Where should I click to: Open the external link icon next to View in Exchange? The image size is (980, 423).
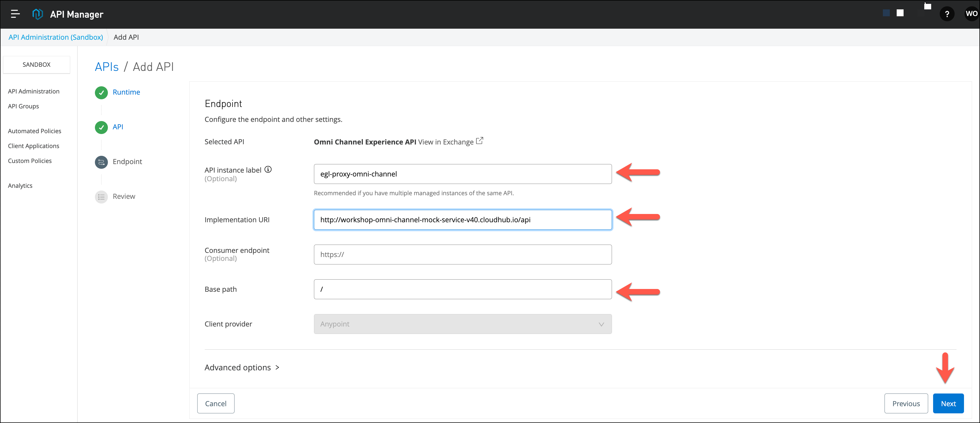tap(480, 141)
